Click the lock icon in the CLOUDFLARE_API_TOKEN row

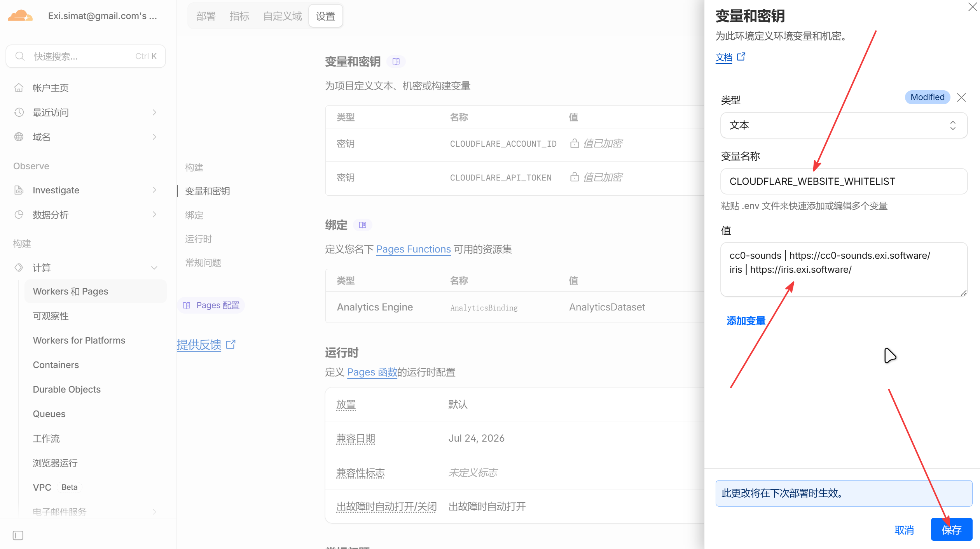[x=575, y=177]
